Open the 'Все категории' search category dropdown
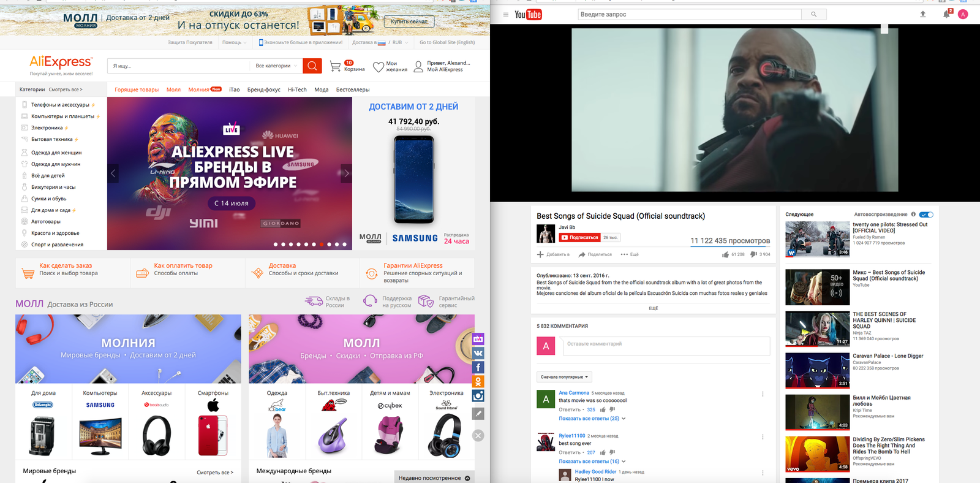The width and height of the screenshot is (980, 483). 276,66
